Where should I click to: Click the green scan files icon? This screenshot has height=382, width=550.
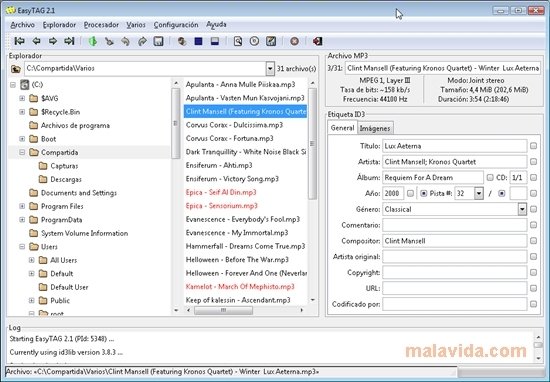93,41
